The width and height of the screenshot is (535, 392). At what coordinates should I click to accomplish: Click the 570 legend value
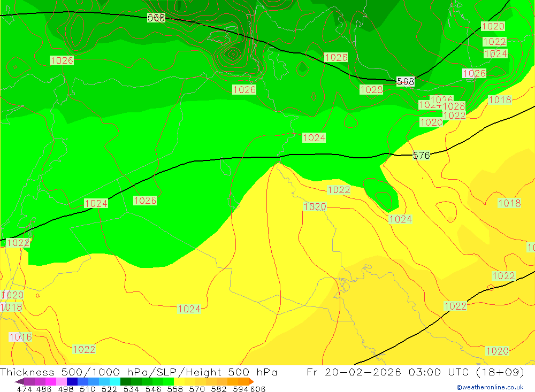196,389
